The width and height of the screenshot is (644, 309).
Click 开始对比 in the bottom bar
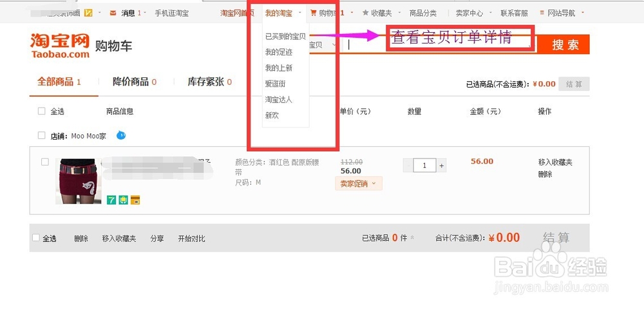[191, 238]
